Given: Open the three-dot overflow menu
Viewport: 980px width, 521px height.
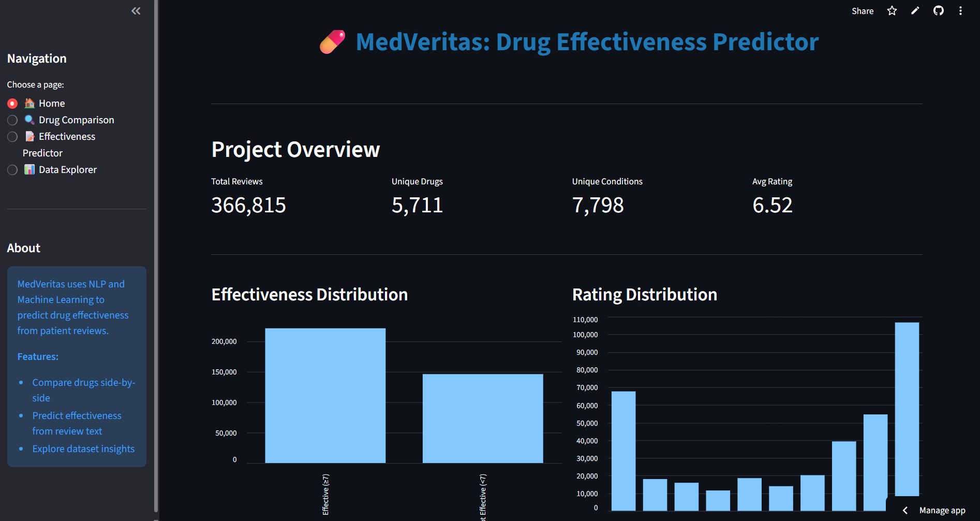Looking at the screenshot, I should tap(961, 10).
